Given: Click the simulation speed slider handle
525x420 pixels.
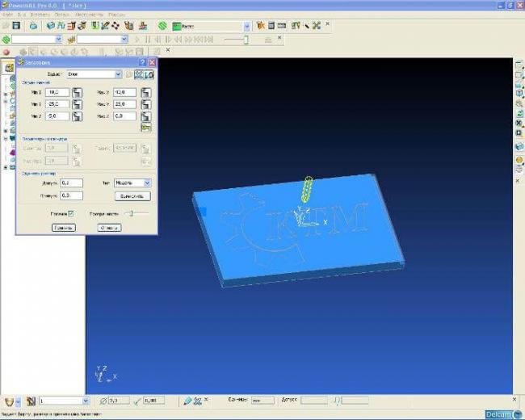Looking at the screenshot, I should (x=246, y=40).
